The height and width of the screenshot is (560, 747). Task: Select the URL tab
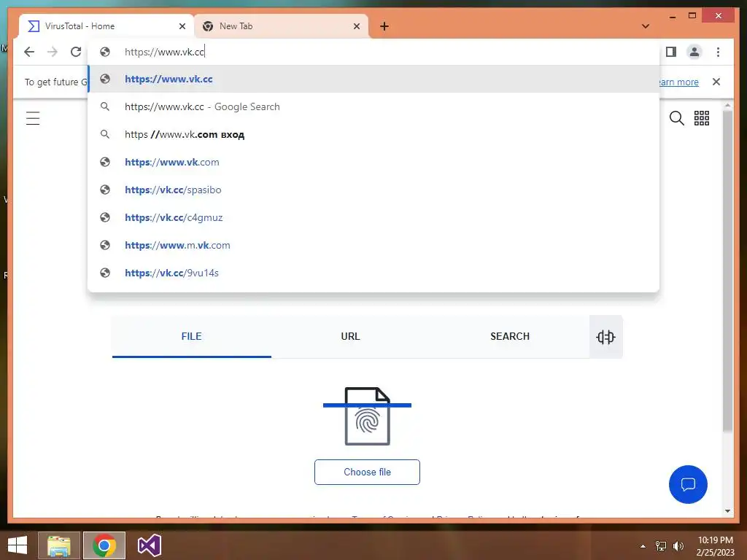click(x=350, y=336)
